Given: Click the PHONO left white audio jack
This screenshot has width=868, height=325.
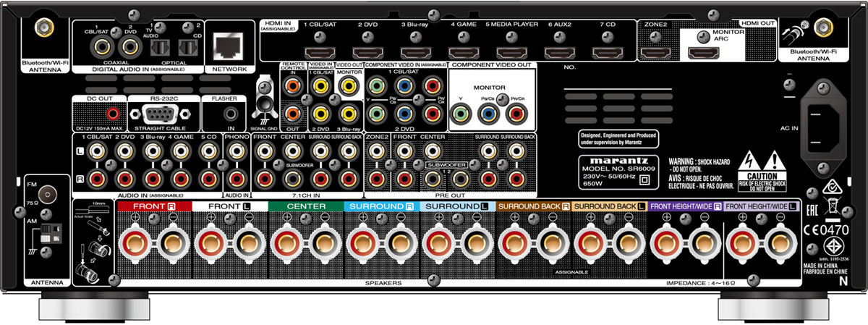Looking at the screenshot, I should pyautogui.click(x=236, y=151).
